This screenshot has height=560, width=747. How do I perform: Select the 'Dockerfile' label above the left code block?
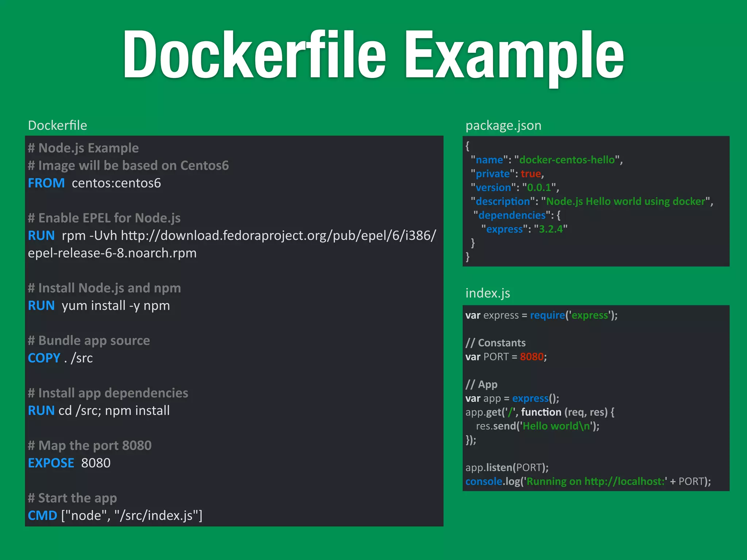click(x=58, y=125)
